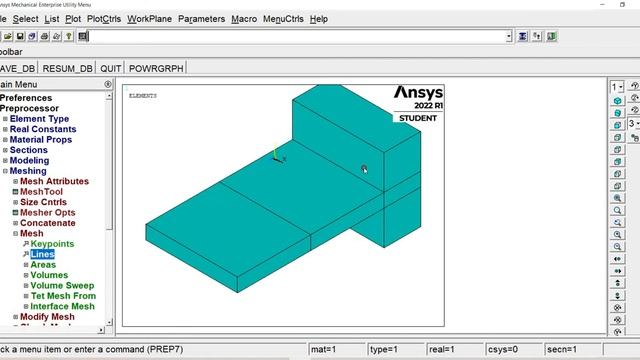Click the QUIT toolbar button
Screen dimensions: 640x360
pos(111,68)
